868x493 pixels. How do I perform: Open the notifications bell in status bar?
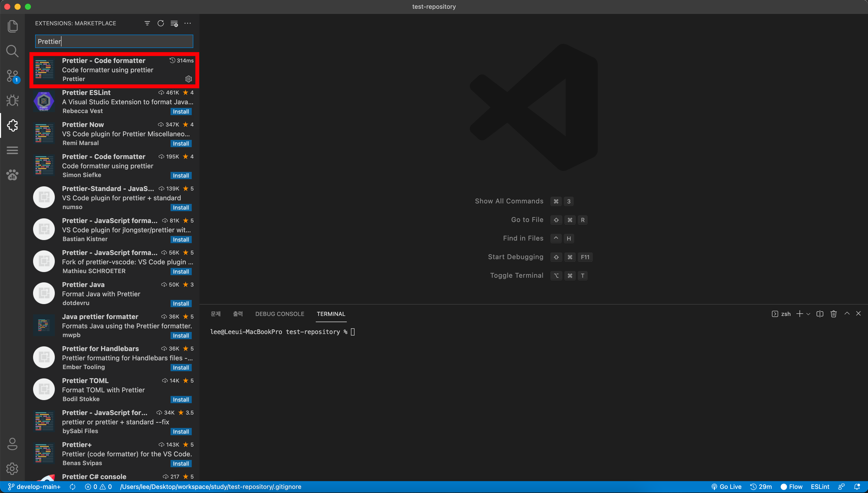857,487
